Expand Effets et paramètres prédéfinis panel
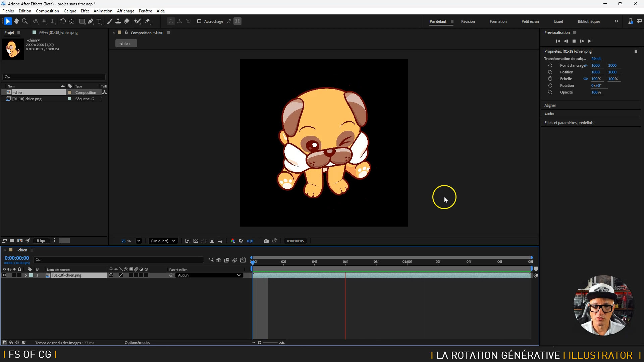644x362 pixels. 569,123
